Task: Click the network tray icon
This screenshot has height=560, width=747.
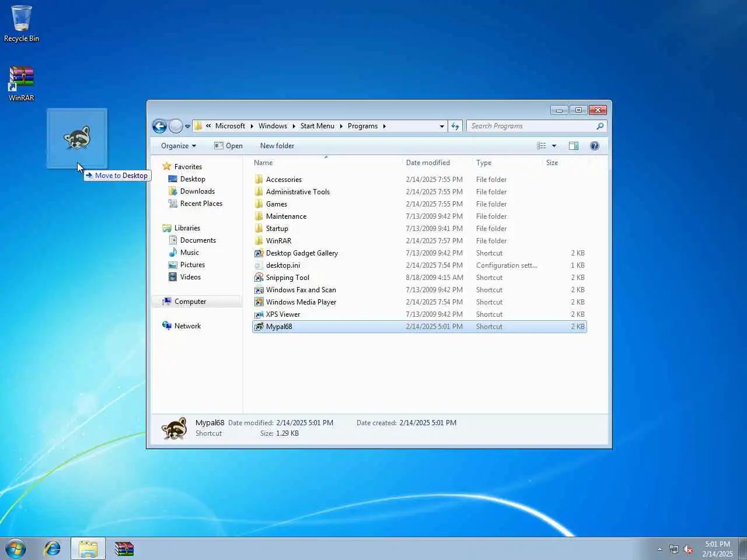Action: (674, 549)
